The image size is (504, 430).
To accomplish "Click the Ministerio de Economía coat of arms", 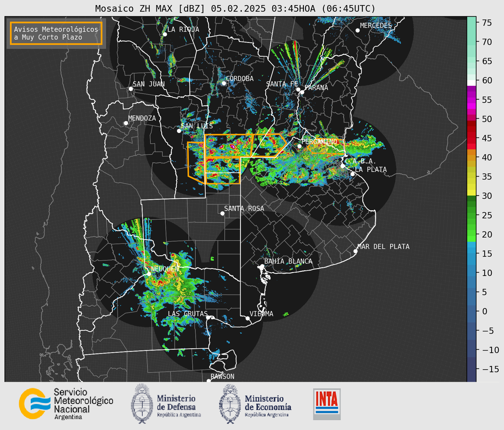I will tap(230, 403).
